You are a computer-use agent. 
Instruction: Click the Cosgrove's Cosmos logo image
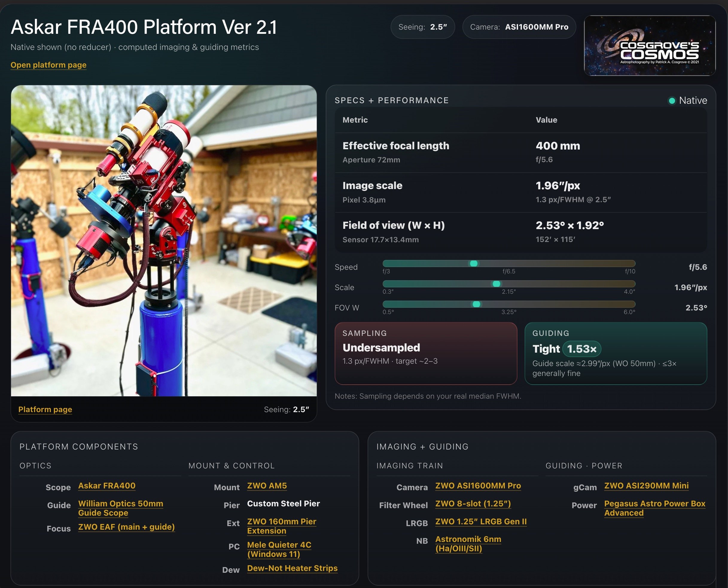click(x=649, y=45)
